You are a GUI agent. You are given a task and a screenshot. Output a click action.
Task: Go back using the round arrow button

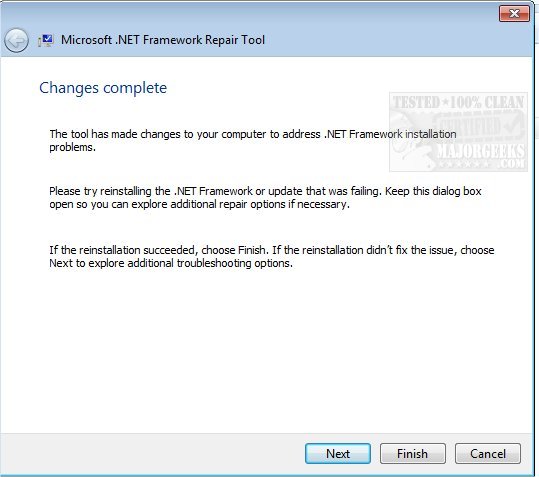tap(16, 40)
